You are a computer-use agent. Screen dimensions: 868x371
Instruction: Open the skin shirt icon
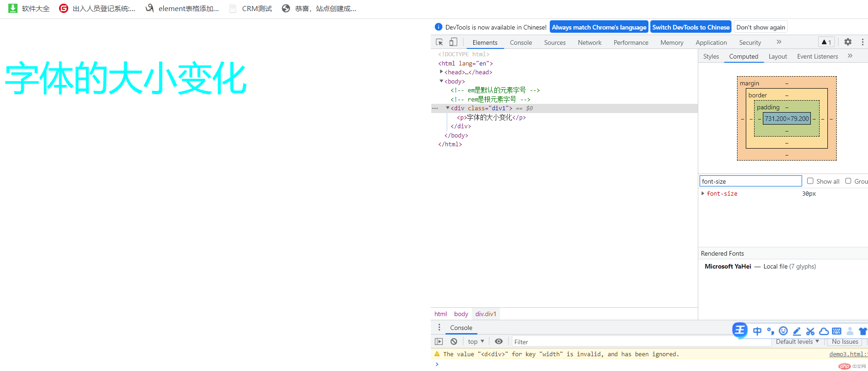[862, 331]
